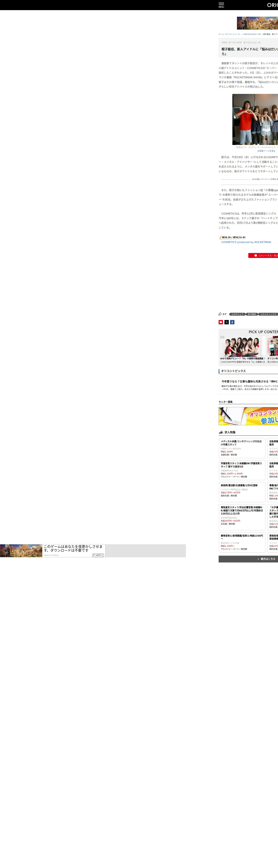
Task: Click the tag icon beside タグ
Action: (220, 314)
